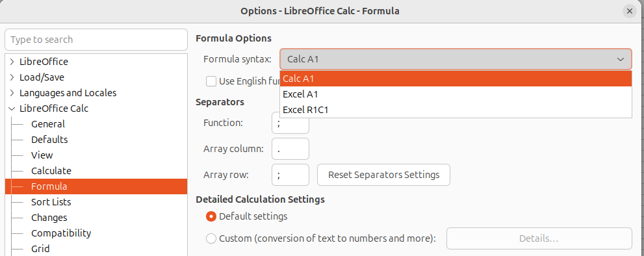Expand the LibreOffice tree node
Viewport: 644px width, 256px height.
(12, 62)
